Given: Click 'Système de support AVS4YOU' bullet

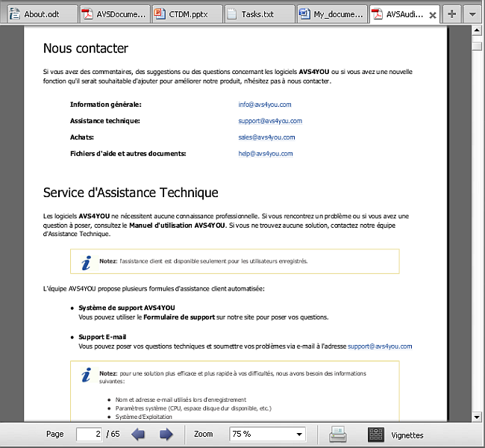Looking at the screenshot, I should [x=127, y=308].
